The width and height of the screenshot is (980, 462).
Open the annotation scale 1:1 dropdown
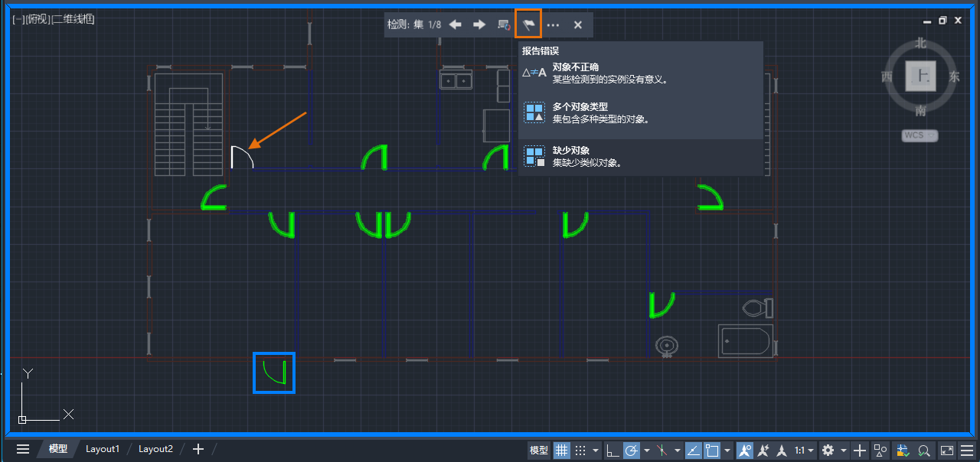[x=812, y=450]
